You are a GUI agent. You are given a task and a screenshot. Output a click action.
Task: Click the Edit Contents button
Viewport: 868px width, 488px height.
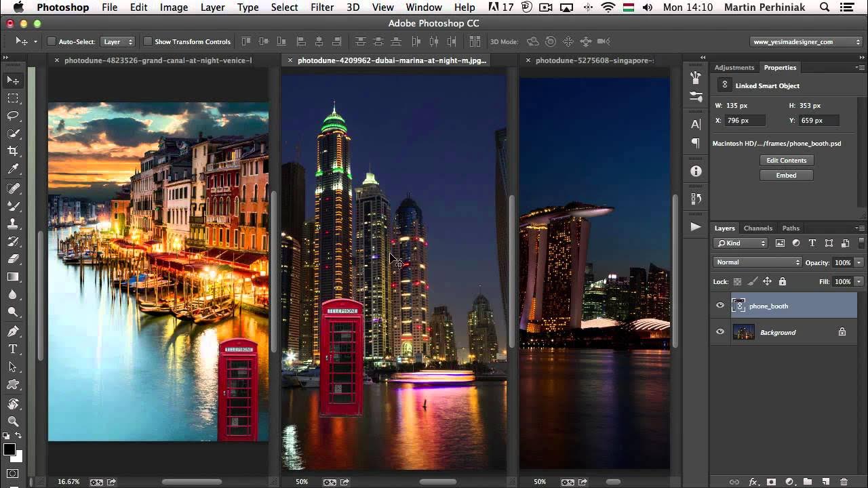786,161
